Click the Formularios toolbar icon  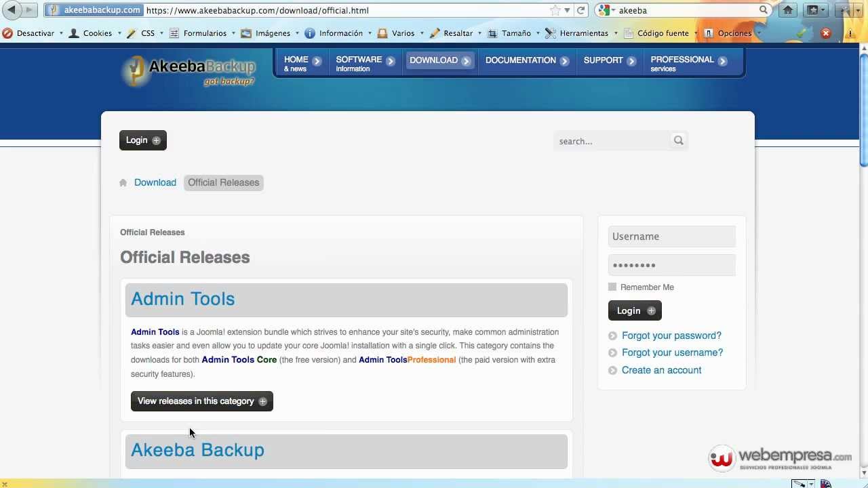[x=174, y=33]
